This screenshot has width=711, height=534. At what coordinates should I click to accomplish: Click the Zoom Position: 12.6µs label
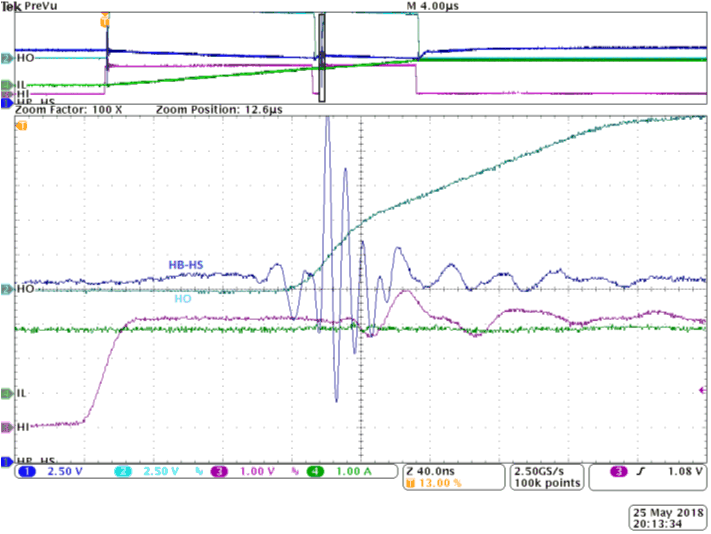pyautogui.click(x=219, y=110)
